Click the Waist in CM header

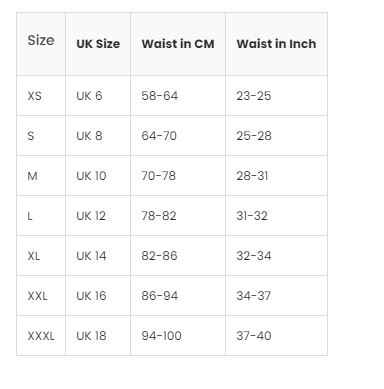point(178,44)
